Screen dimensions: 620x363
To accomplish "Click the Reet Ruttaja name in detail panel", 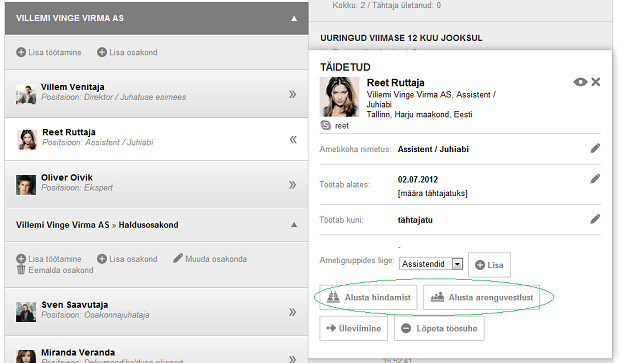I will point(395,83).
